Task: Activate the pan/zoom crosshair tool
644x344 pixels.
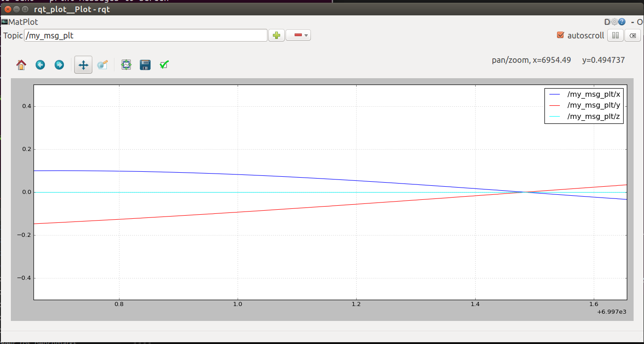Action: 83,65
